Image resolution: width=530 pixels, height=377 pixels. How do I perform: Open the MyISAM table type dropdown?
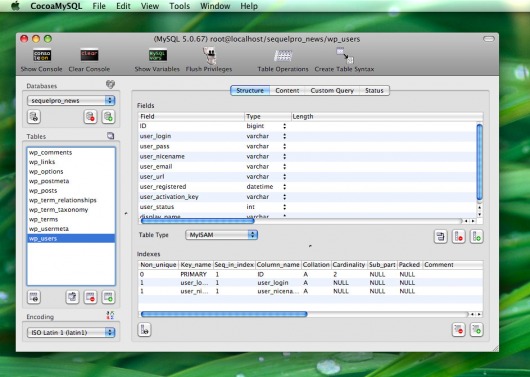[221, 235]
